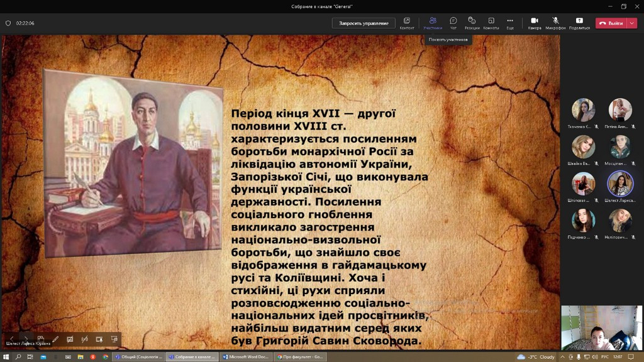Select the highlighted Шелест Лариса avatar
Image resolution: width=644 pixels, height=362 pixels.
tap(620, 184)
